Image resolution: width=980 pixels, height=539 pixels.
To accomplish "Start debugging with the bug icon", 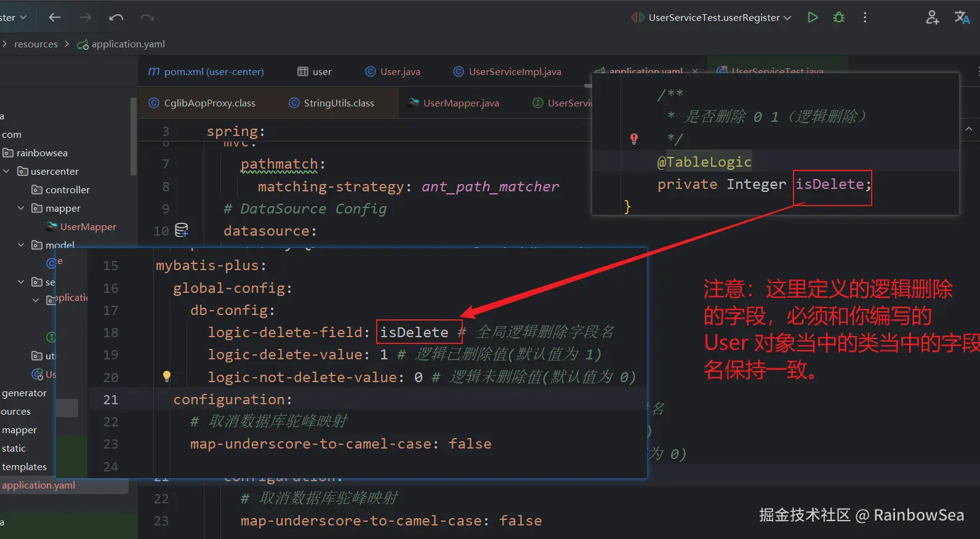I will 838,17.
